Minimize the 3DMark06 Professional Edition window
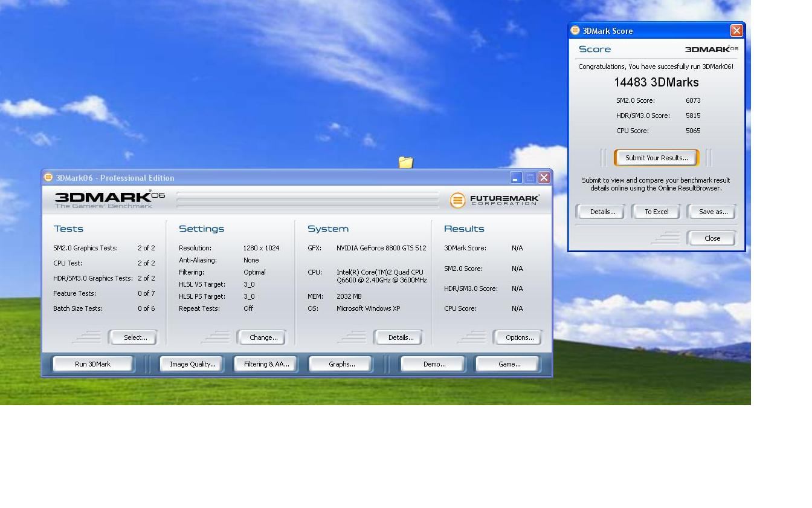The image size is (812, 508). [516, 177]
